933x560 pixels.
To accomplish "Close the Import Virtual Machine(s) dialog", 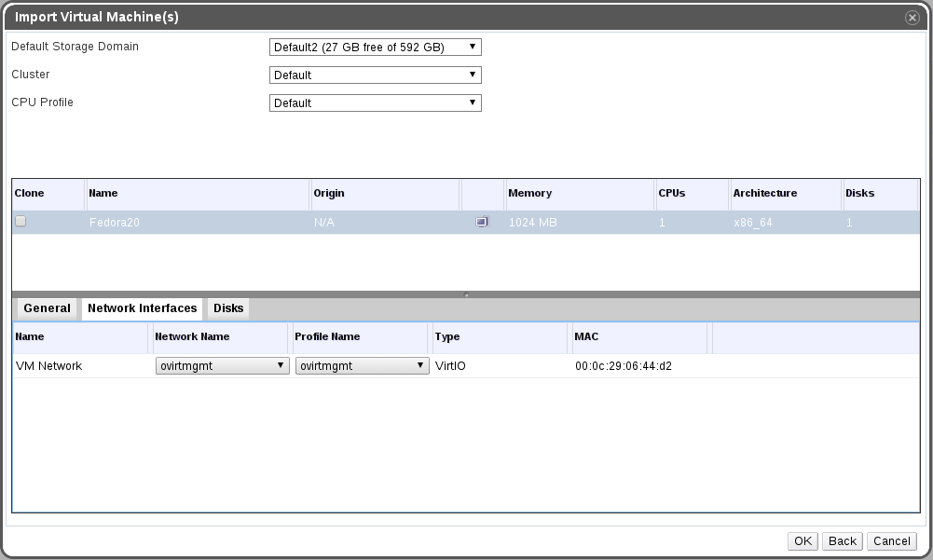I will [912, 18].
